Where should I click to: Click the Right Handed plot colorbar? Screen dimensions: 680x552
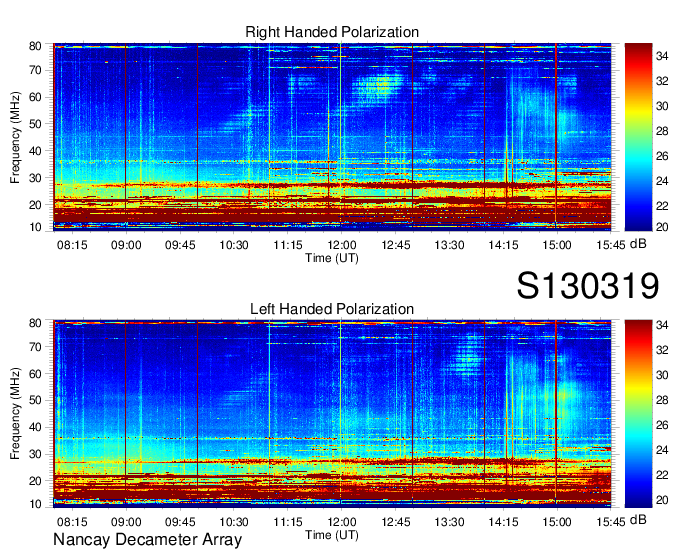click(x=638, y=137)
